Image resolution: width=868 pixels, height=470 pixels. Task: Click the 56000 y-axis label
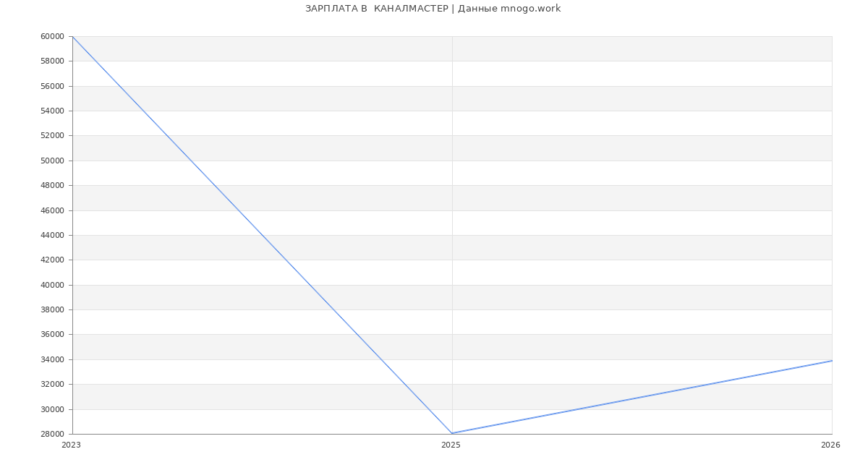pyautogui.click(x=52, y=86)
